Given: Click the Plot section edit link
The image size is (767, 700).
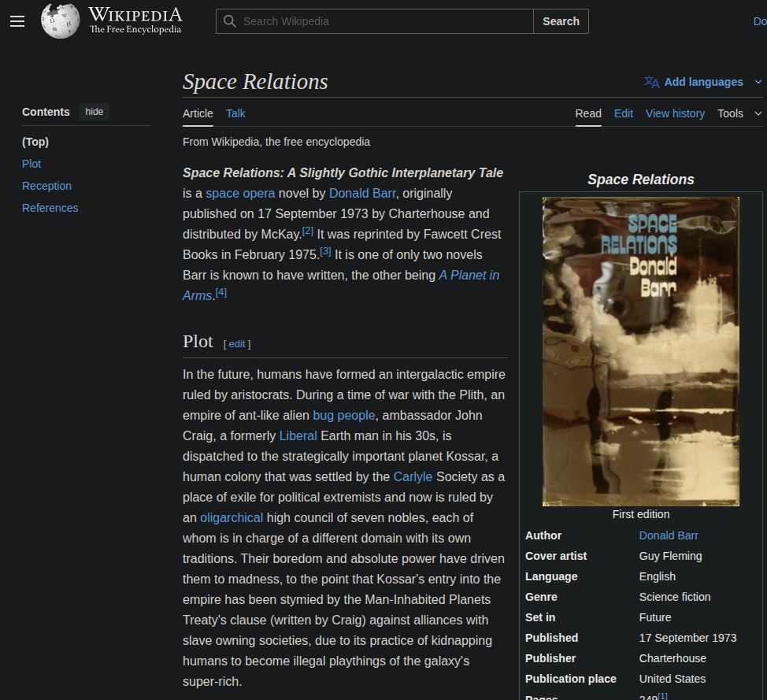Looking at the screenshot, I should (x=237, y=344).
